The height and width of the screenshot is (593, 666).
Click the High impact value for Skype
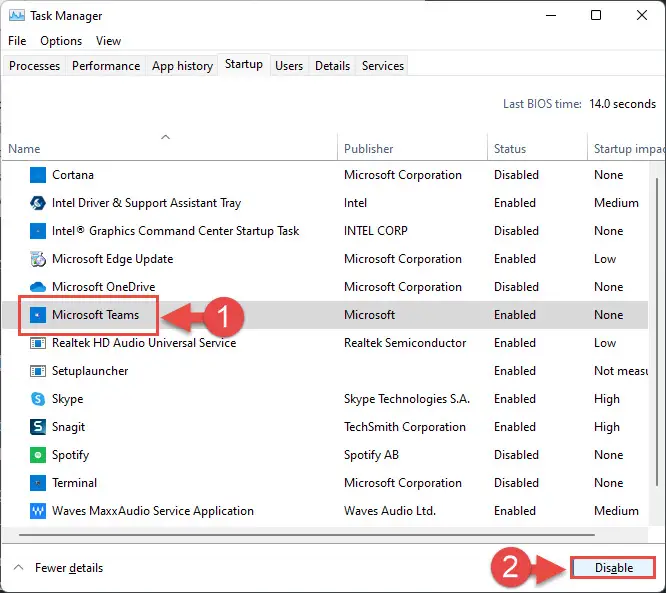(x=607, y=399)
